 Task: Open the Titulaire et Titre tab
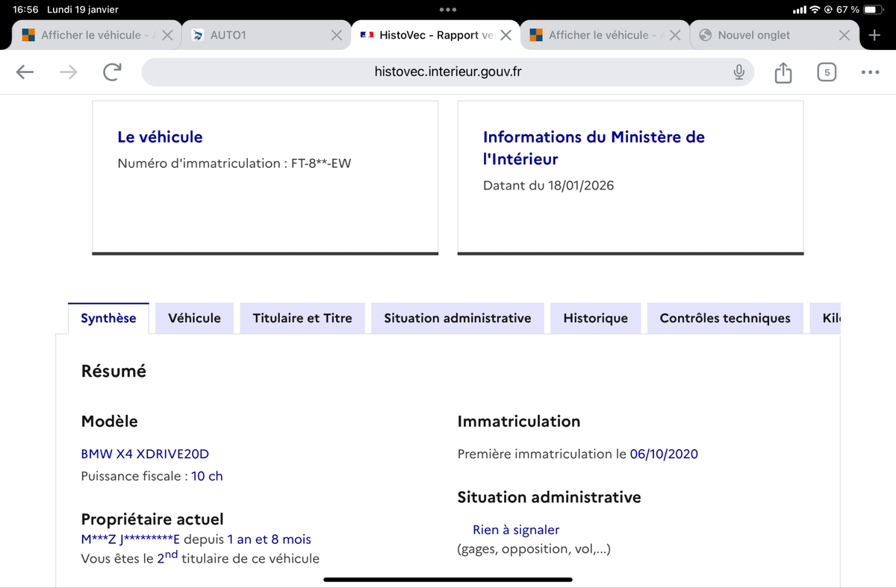coord(302,318)
